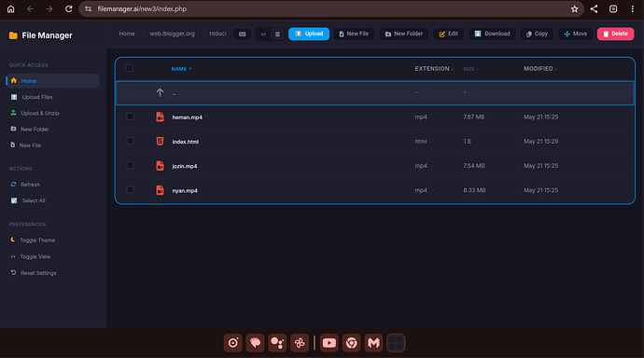
Task: Sort by Extension column header
Action: 434,69
